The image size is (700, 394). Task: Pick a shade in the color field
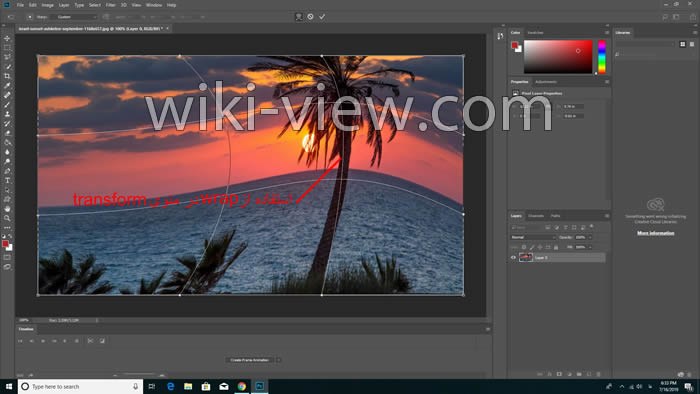[558, 57]
